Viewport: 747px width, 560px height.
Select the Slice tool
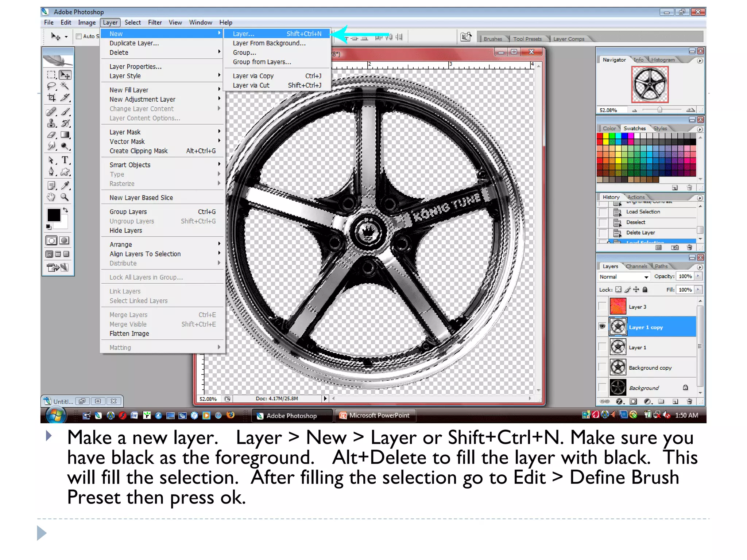click(65, 97)
